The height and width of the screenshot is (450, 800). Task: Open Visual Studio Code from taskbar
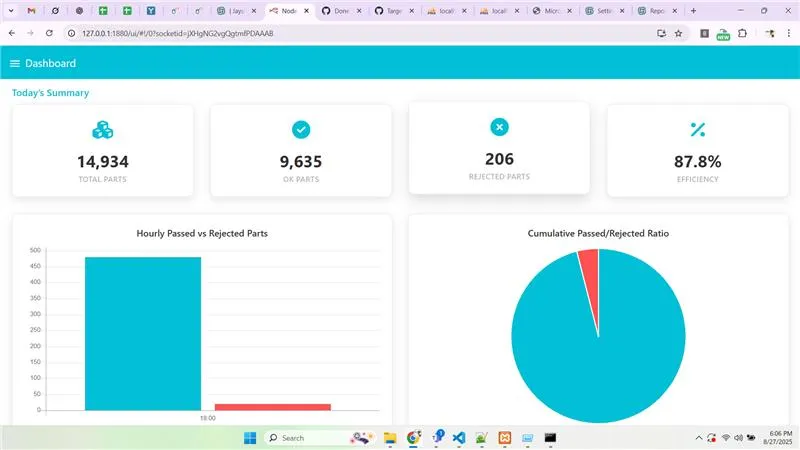click(459, 438)
